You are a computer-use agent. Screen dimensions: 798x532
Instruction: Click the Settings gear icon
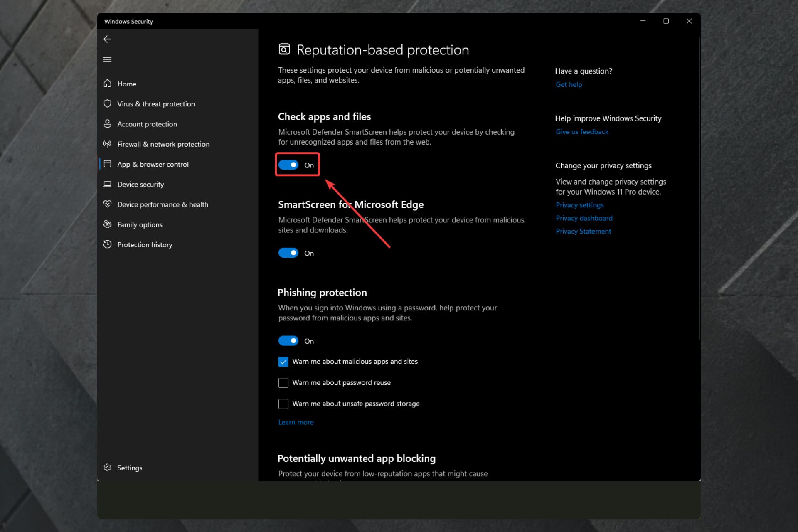[x=107, y=468]
